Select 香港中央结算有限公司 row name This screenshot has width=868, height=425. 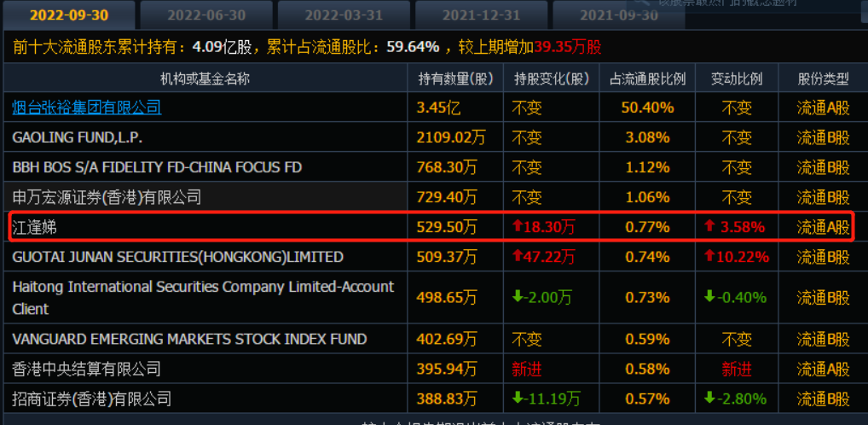[x=86, y=369]
